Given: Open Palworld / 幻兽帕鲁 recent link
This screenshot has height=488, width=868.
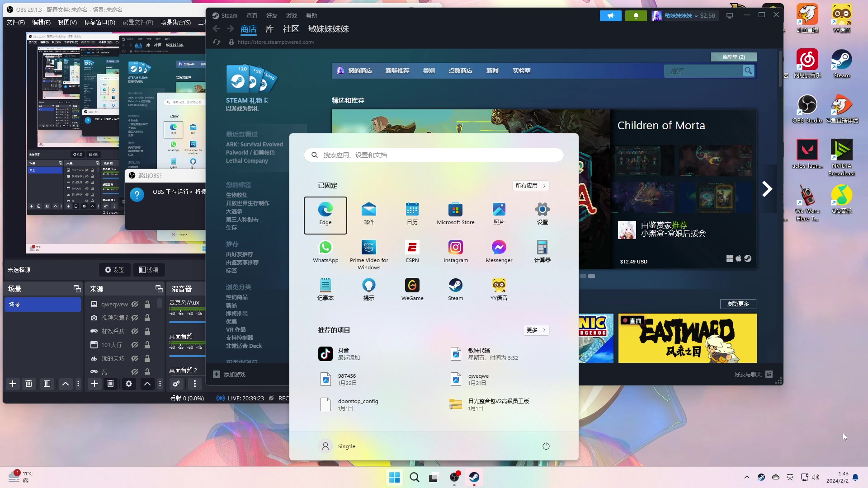Looking at the screenshot, I should 250,153.
